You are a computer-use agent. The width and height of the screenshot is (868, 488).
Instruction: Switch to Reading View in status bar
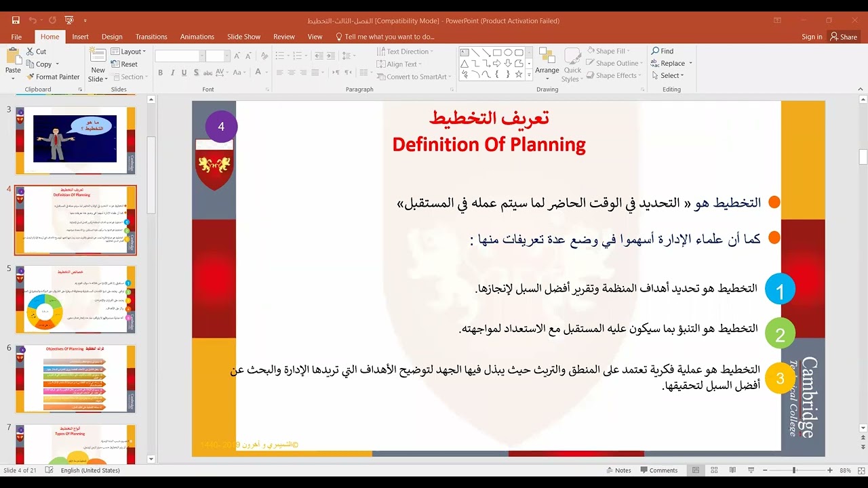click(x=731, y=470)
